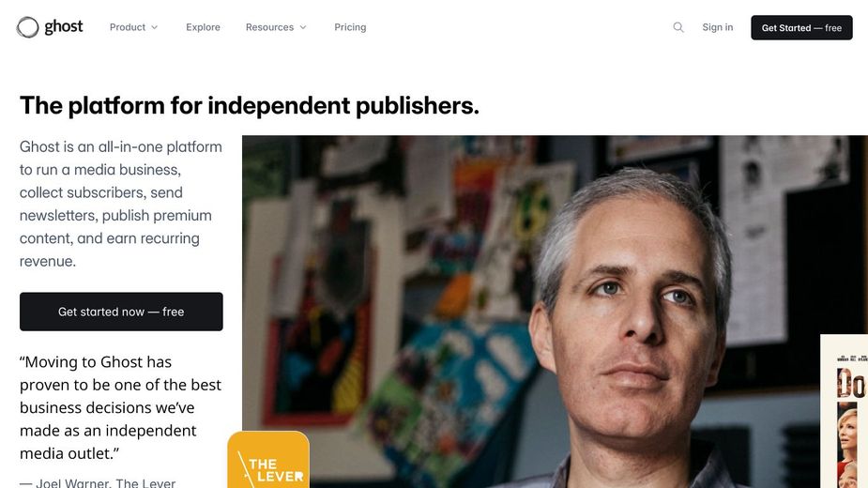868x488 pixels.
Task: Click the ghost wordmark text
Action: point(64,26)
